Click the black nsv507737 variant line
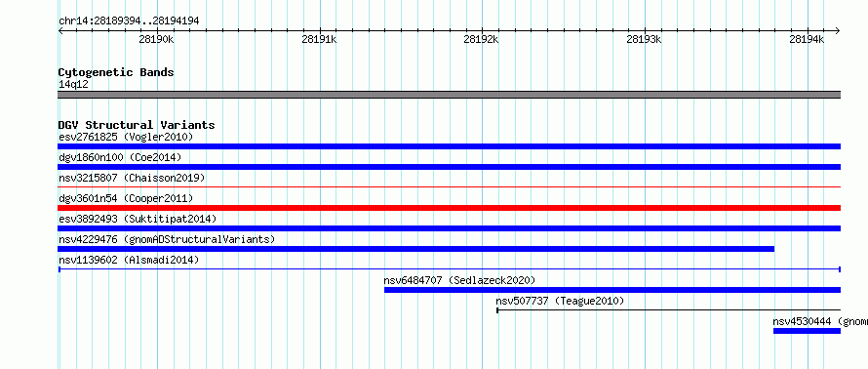The image size is (868, 369). coord(668,310)
